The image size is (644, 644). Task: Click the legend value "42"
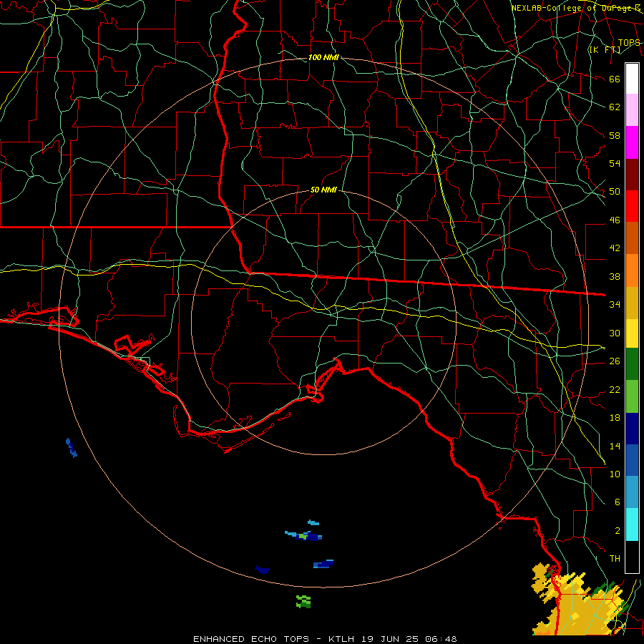coord(615,248)
